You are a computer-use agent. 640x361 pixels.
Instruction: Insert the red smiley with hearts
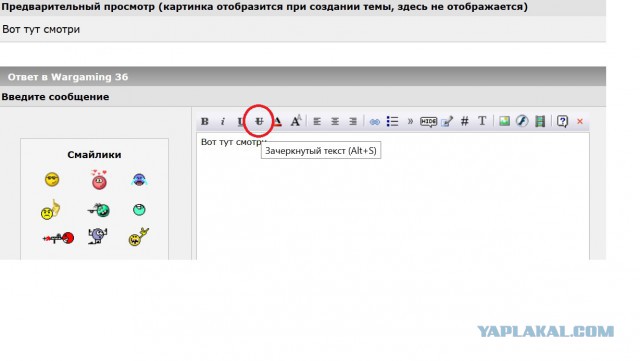click(x=99, y=179)
